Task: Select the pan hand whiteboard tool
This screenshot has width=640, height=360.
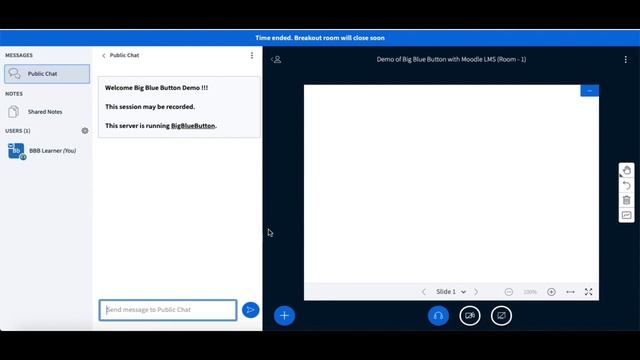Action: coord(627,171)
